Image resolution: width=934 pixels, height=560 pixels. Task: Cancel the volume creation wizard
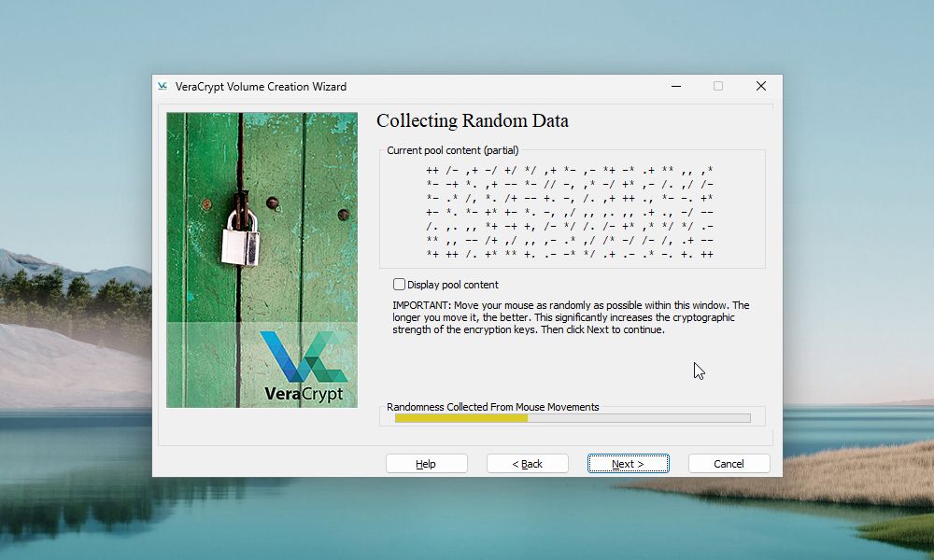coord(729,464)
